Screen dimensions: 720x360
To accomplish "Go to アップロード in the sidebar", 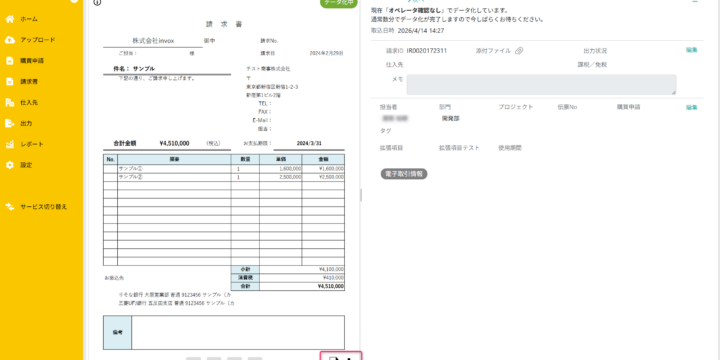I will point(38,40).
